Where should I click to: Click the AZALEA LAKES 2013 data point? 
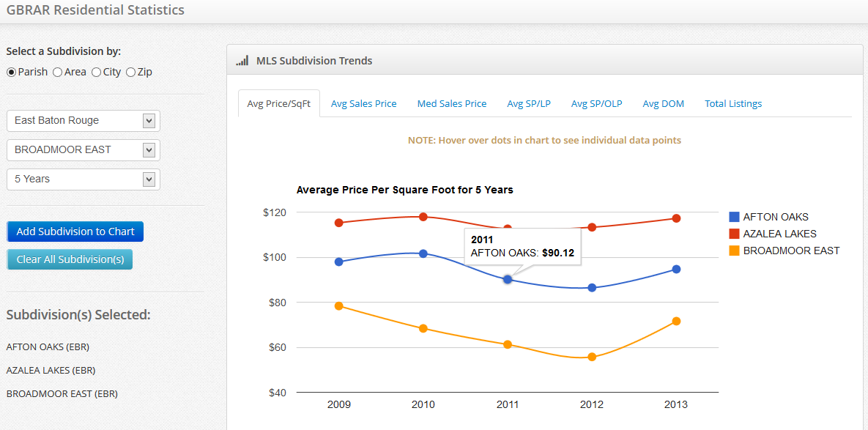pyautogui.click(x=676, y=218)
